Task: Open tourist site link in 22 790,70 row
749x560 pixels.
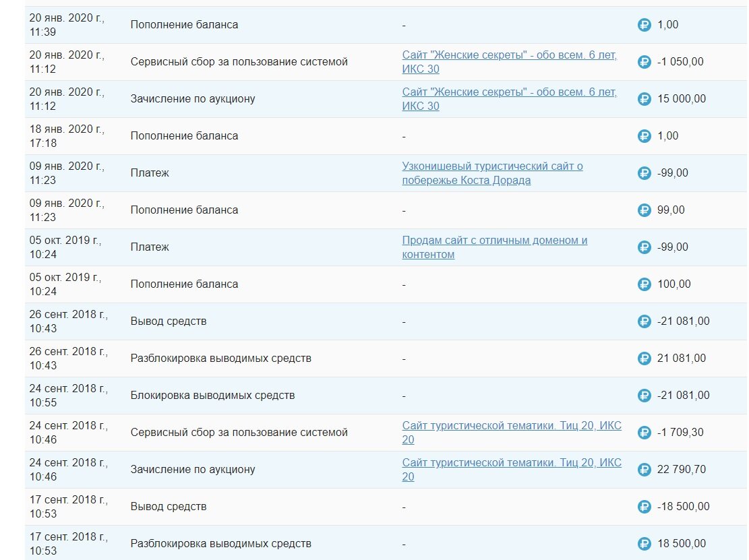Action: (512, 470)
